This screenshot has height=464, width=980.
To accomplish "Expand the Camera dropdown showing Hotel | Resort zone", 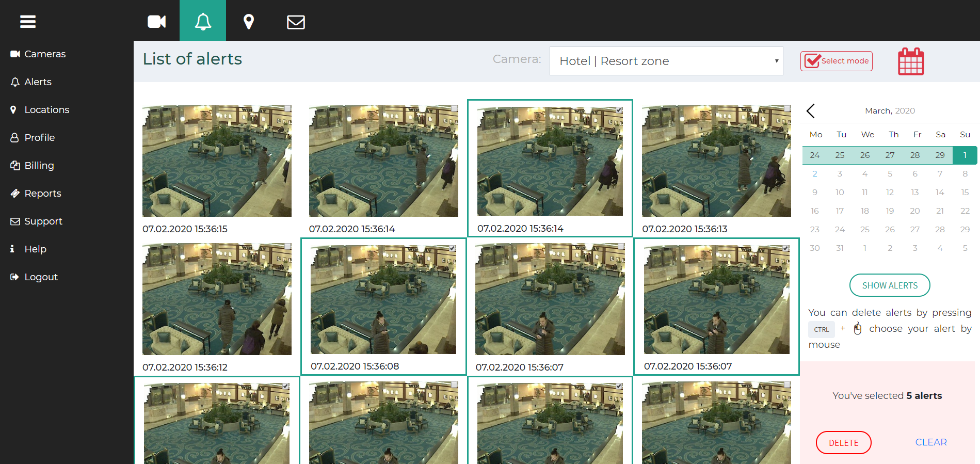I will (x=666, y=61).
